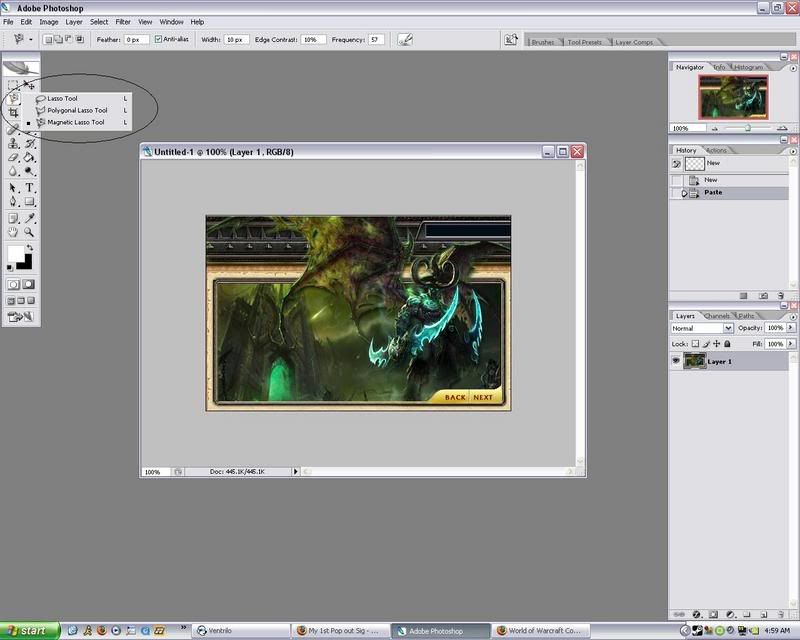
Task: Toggle the Anti-alias checkbox
Action: point(158,39)
